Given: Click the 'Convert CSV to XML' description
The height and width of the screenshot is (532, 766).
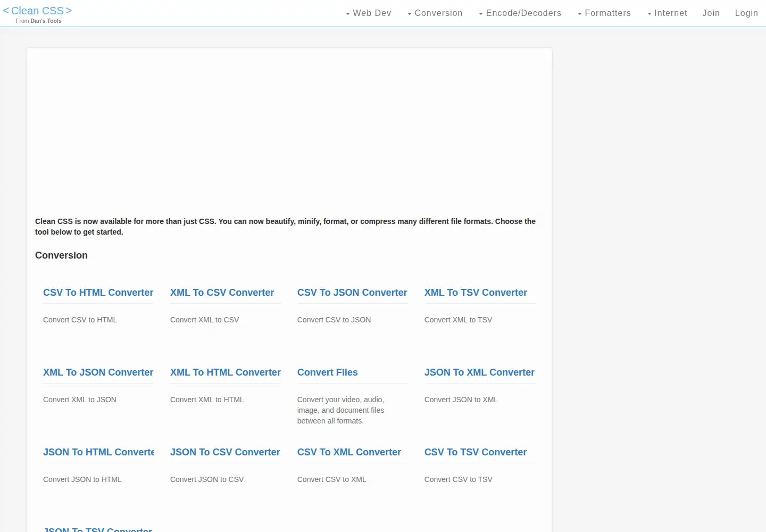Looking at the screenshot, I should coord(332,479).
